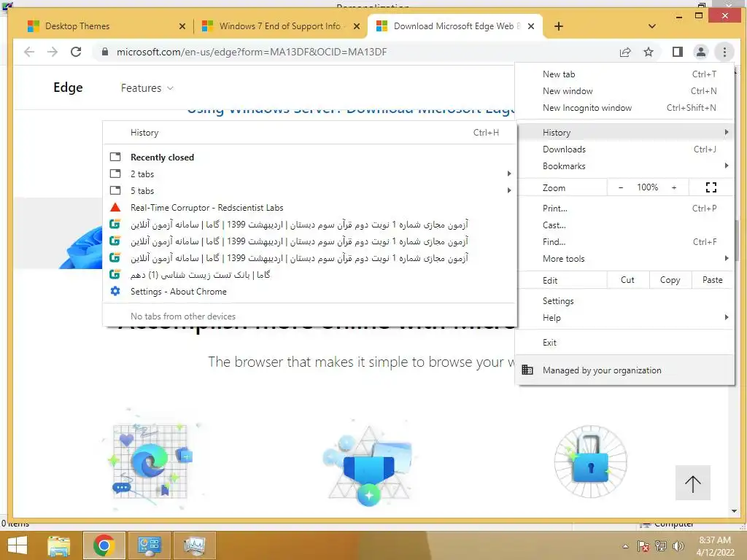Share this page icon in address bar
This screenshot has height=560, width=747.
click(625, 52)
